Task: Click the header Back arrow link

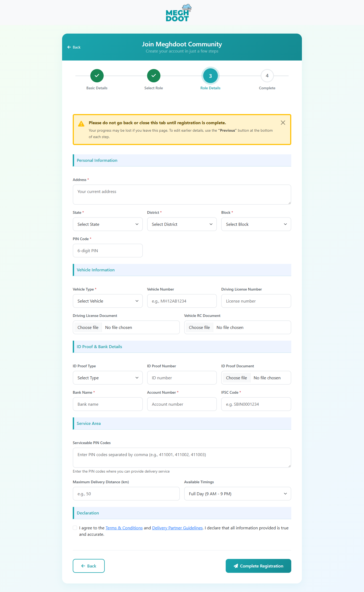Action: pos(74,47)
